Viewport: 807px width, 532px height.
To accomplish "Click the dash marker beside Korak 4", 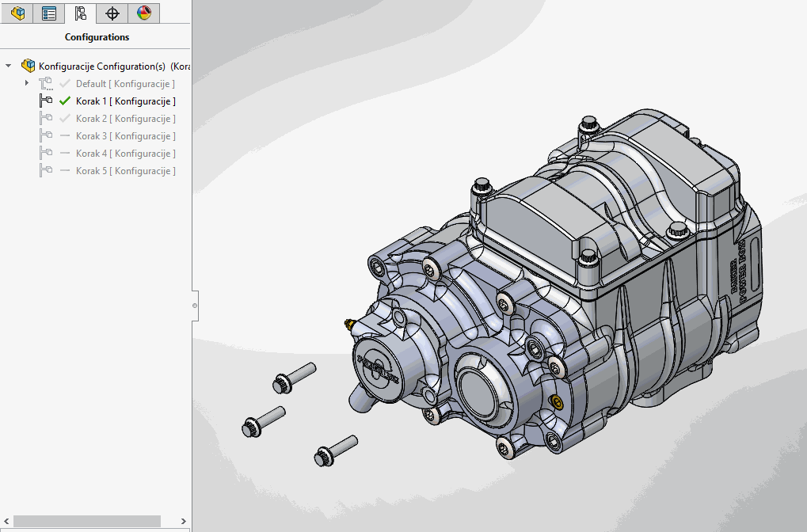I will coord(65,154).
